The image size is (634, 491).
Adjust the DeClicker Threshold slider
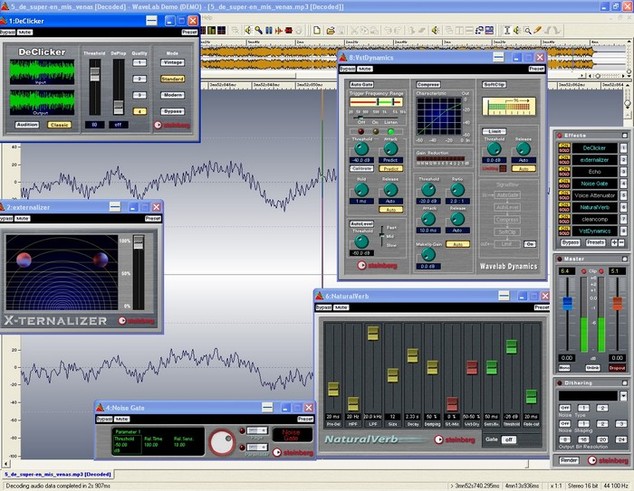coord(95,74)
